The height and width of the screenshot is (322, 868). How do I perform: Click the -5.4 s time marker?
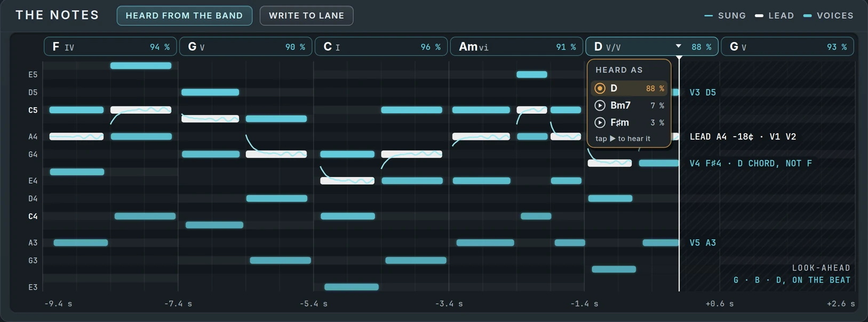click(x=314, y=303)
